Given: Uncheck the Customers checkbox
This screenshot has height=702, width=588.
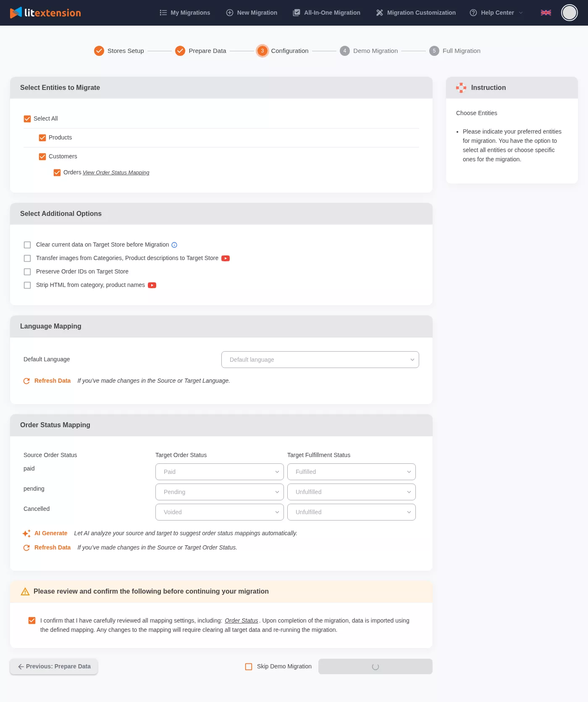Looking at the screenshot, I should pos(42,157).
